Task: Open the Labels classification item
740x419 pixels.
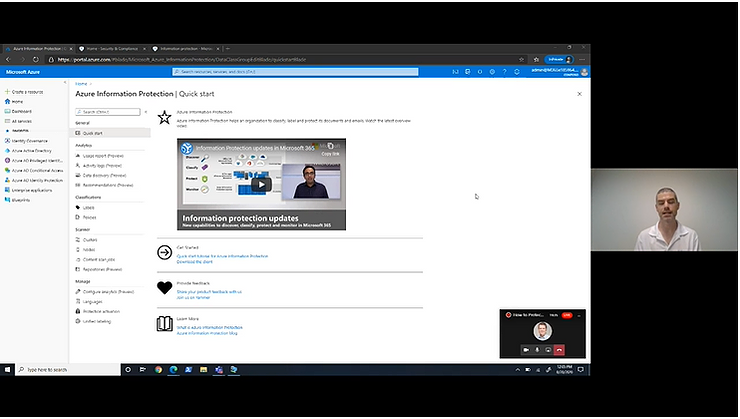Action: pos(89,207)
